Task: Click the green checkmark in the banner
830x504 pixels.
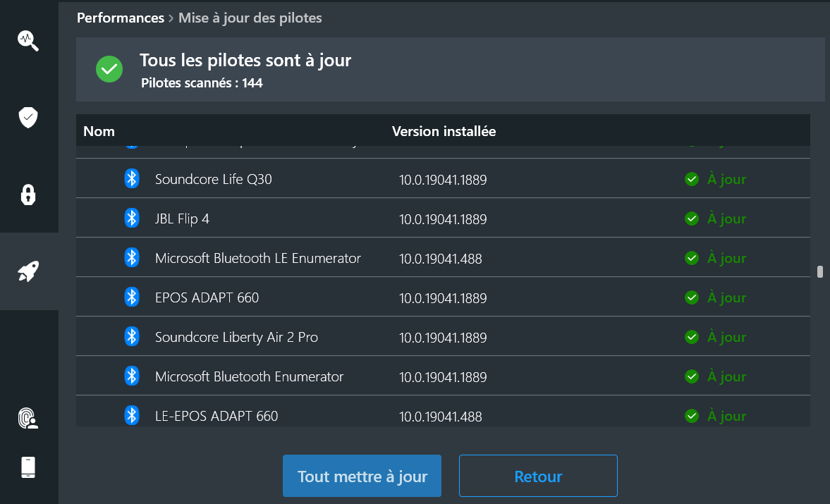Action: pyautogui.click(x=109, y=69)
